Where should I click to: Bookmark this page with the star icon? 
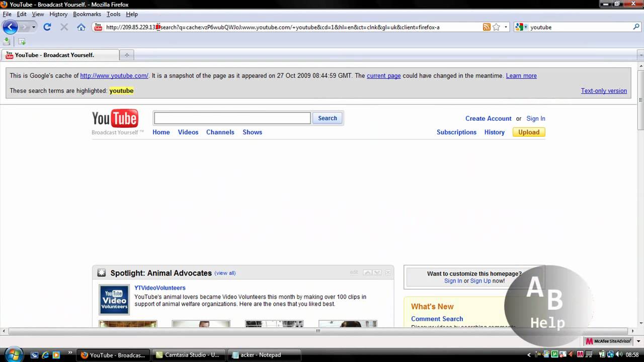click(x=496, y=27)
